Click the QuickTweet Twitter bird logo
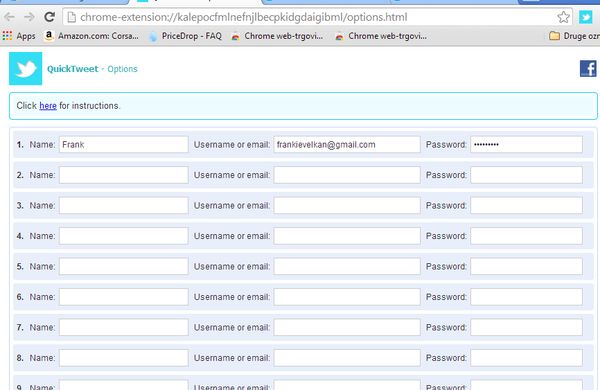600x390 pixels. [x=26, y=69]
